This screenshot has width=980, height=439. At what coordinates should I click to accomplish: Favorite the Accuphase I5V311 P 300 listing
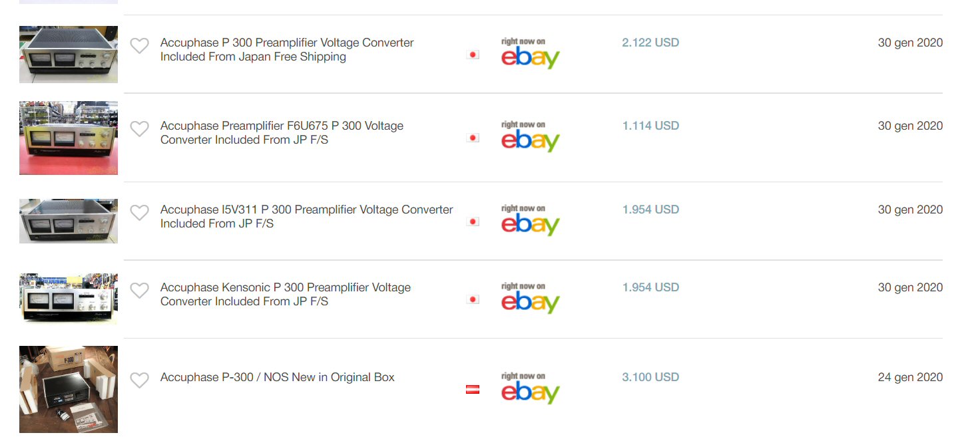click(139, 213)
